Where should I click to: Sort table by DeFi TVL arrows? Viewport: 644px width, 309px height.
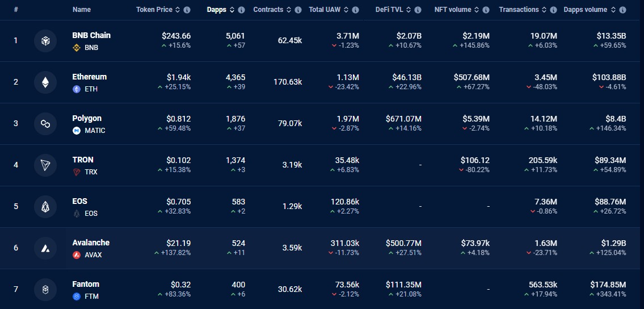(x=409, y=10)
